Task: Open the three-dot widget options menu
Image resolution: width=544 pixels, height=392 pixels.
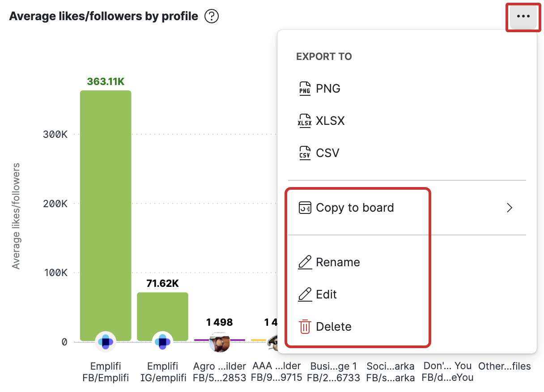Action: [x=523, y=17]
